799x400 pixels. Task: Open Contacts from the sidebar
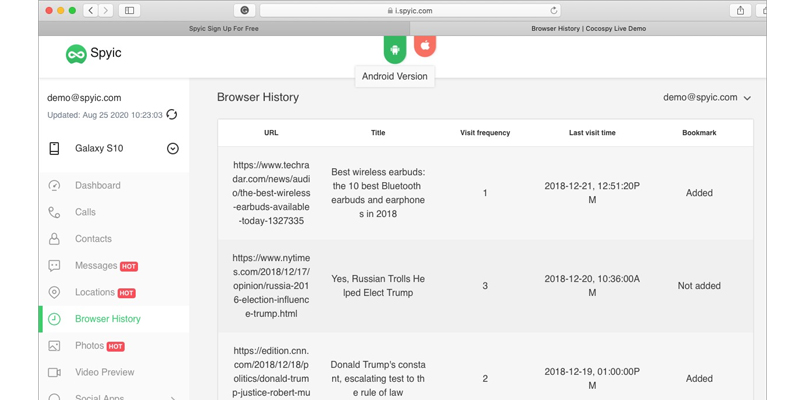pyautogui.click(x=93, y=239)
